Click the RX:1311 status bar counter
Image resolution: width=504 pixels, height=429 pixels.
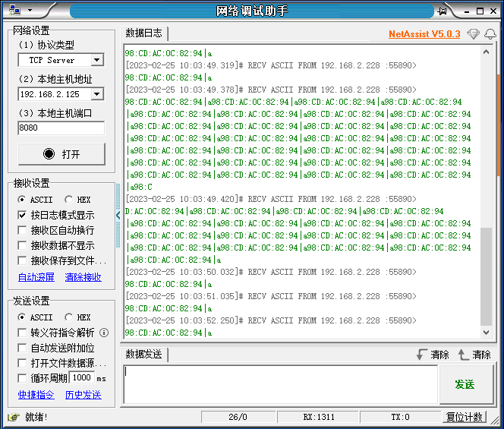(318, 417)
